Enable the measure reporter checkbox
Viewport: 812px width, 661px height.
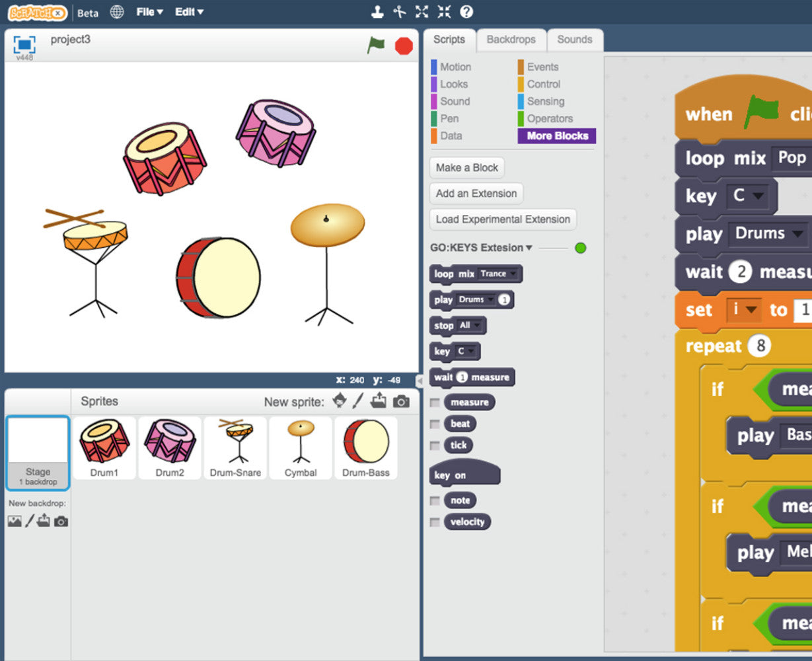(435, 403)
